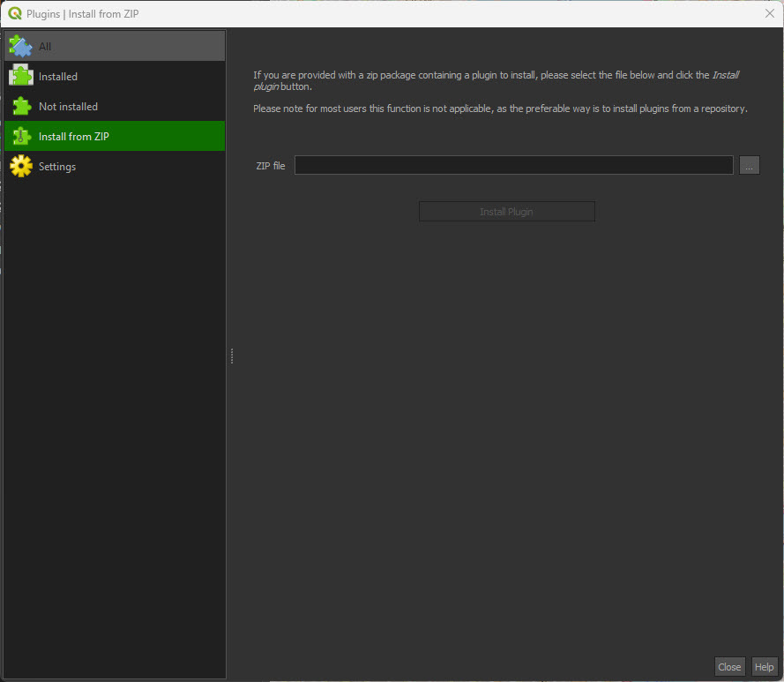Click the Not installed puzzle piece icon
This screenshot has height=682, width=784.
point(20,107)
